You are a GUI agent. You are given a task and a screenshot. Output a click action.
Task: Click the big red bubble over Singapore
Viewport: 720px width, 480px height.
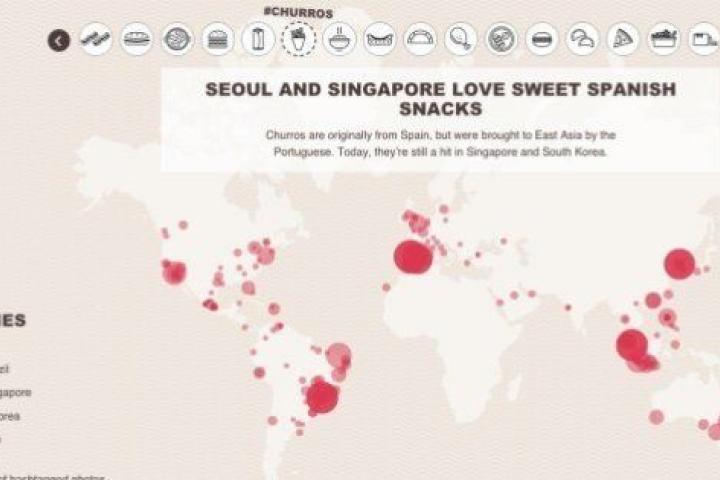coord(631,345)
